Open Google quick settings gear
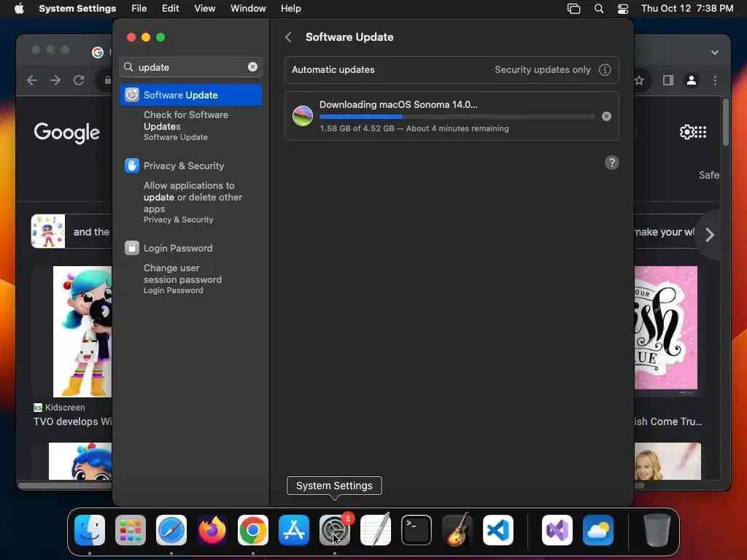 (x=687, y=132)
